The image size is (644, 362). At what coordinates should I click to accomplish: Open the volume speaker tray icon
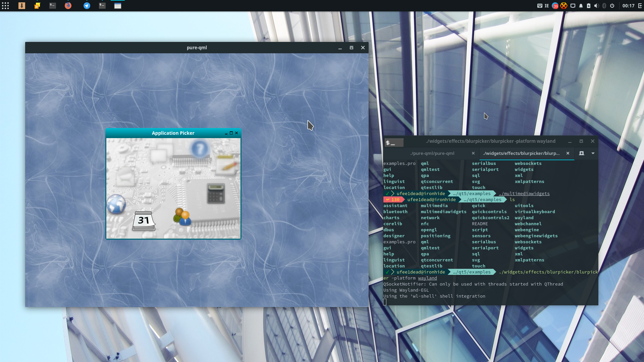pos(596,6)
